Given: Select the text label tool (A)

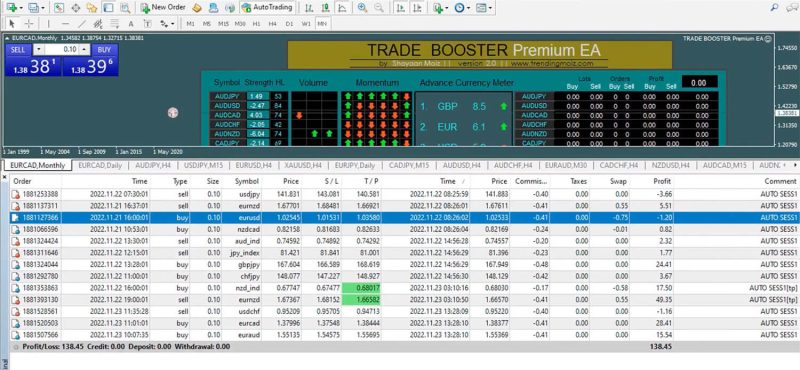Looking at the screenshot, I should tap(131, 23).
